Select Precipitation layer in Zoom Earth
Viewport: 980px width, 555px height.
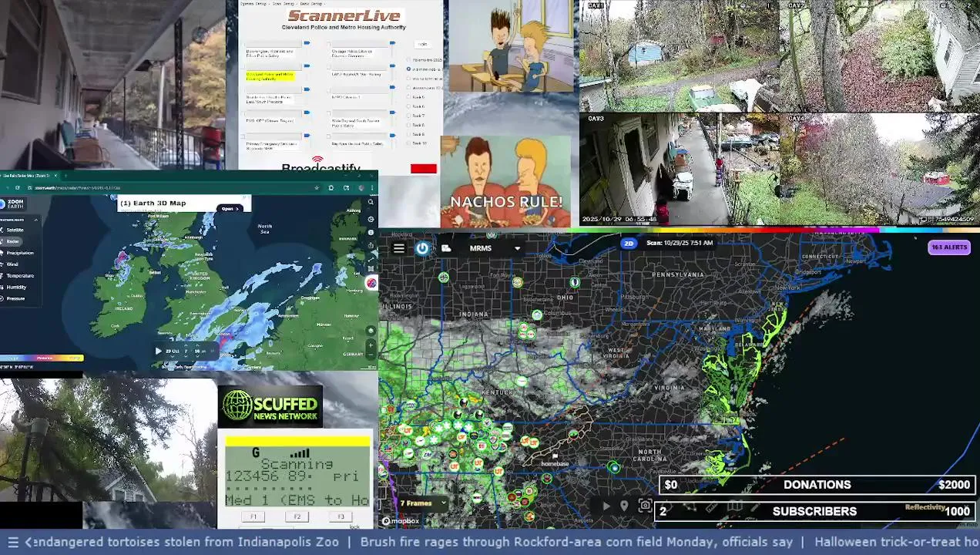coord(17,253)
